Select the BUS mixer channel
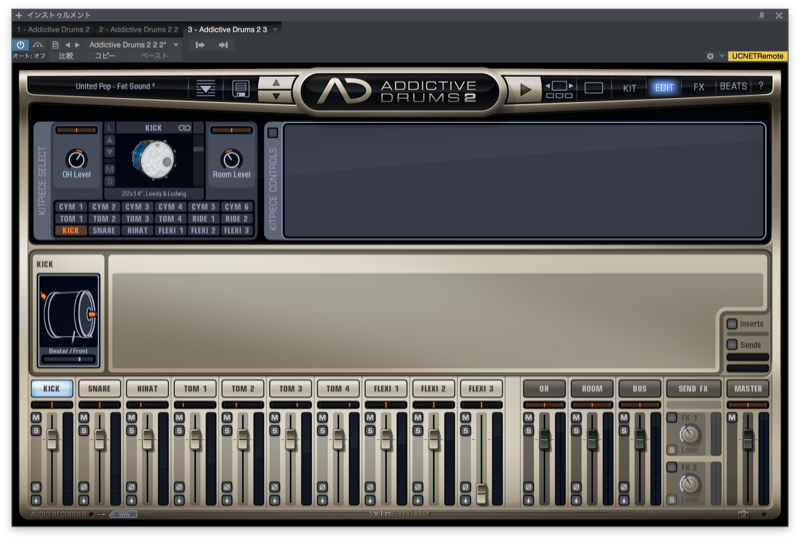This screenshot has height=541, width=800. pos(639,388)
